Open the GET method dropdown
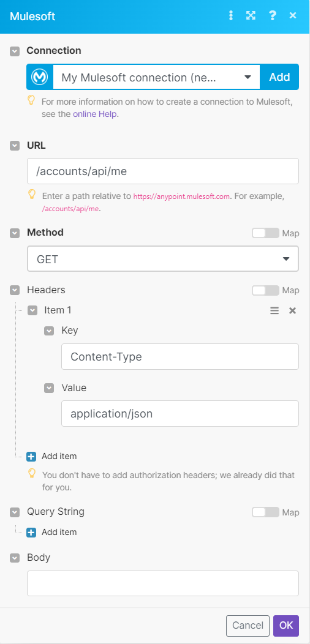 163,259
